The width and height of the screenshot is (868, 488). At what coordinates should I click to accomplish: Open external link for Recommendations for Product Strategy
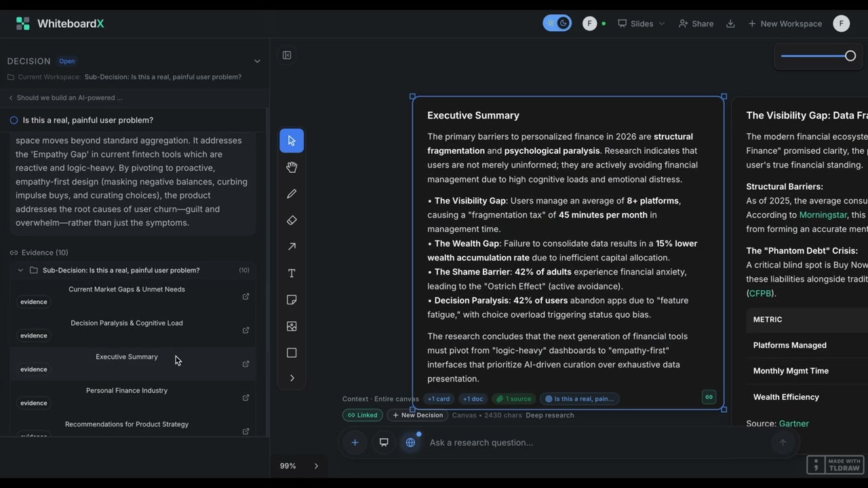point(245,431)
